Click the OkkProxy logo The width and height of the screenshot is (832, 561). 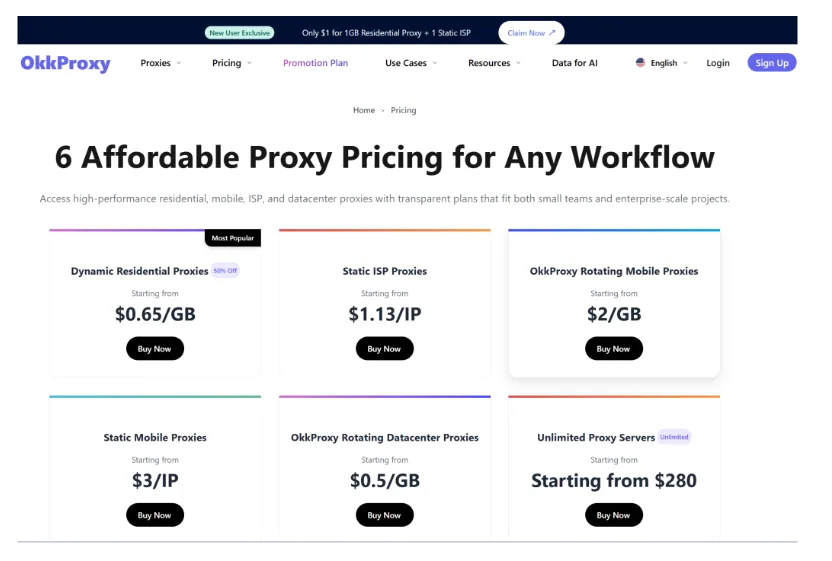pyautogui.click(x=65, y=63)
